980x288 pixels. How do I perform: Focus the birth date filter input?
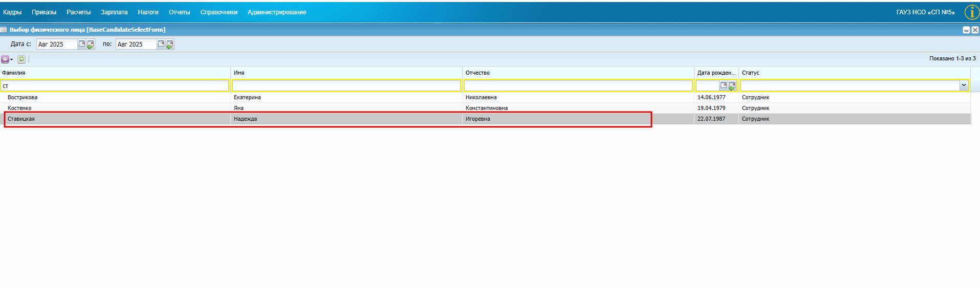coord(707,85)
